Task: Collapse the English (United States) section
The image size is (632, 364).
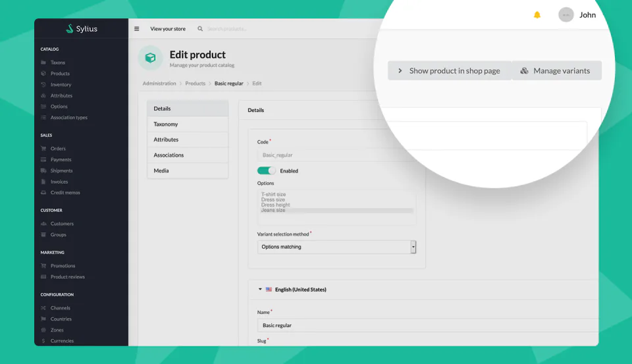Action: coord(260,290)
